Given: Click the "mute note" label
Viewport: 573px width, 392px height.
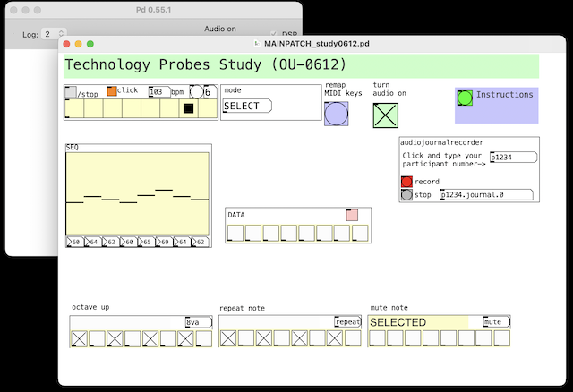Looking at the screenshot, I should point(389,308).
